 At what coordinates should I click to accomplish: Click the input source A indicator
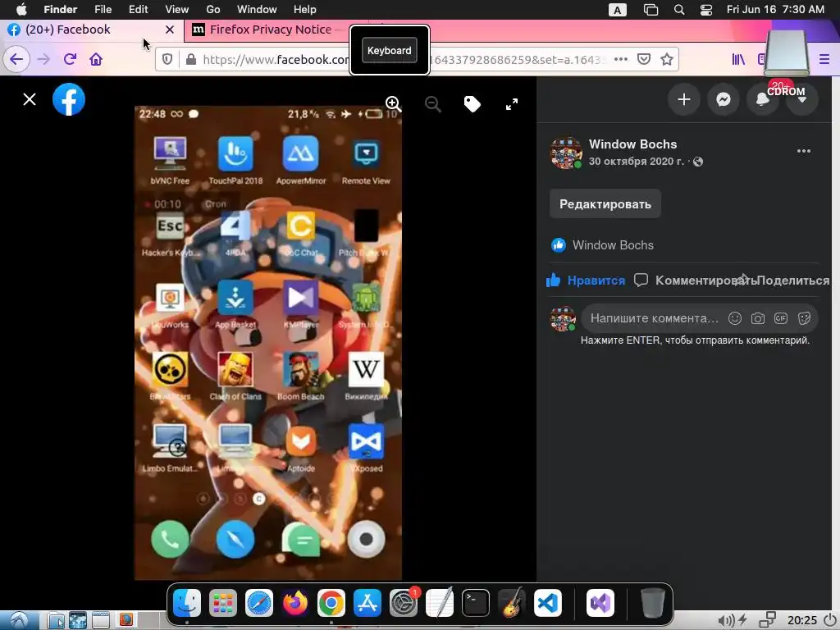(x=618, y=10)
